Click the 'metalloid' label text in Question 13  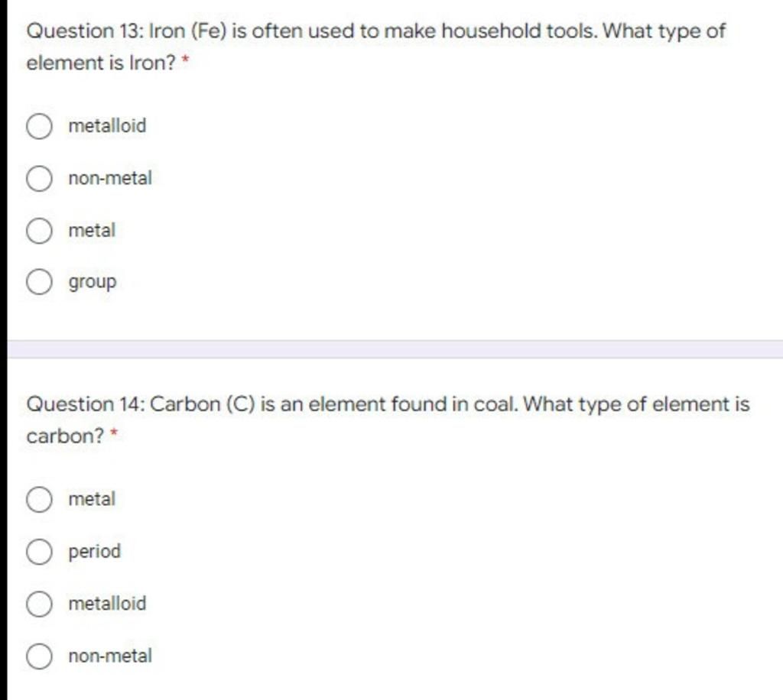[x=107, y=126]
